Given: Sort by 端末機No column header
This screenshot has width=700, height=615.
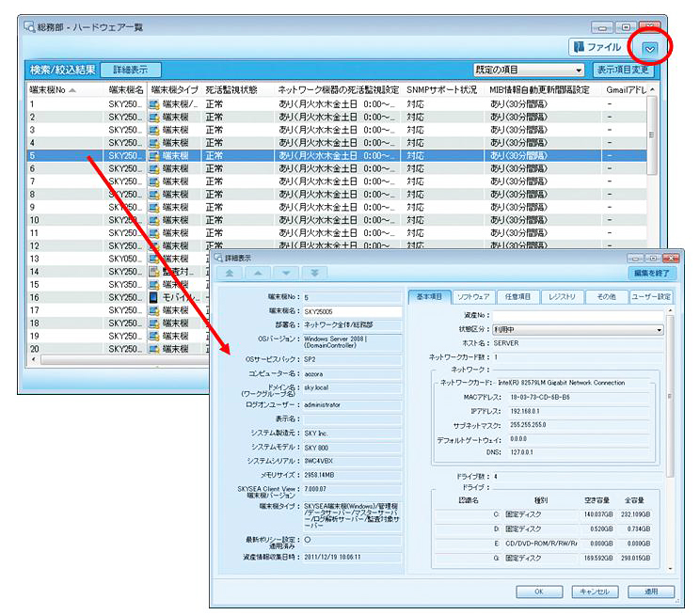Looking at the screenshot, I should pos(53,89).
